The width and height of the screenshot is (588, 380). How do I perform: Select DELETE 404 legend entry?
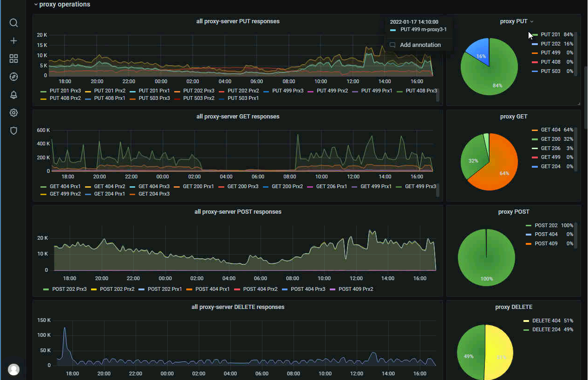(x=546, y=321)
